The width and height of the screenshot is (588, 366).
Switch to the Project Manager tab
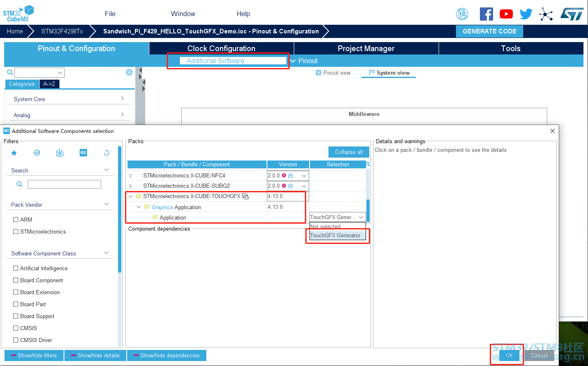(x=366, y=48)
